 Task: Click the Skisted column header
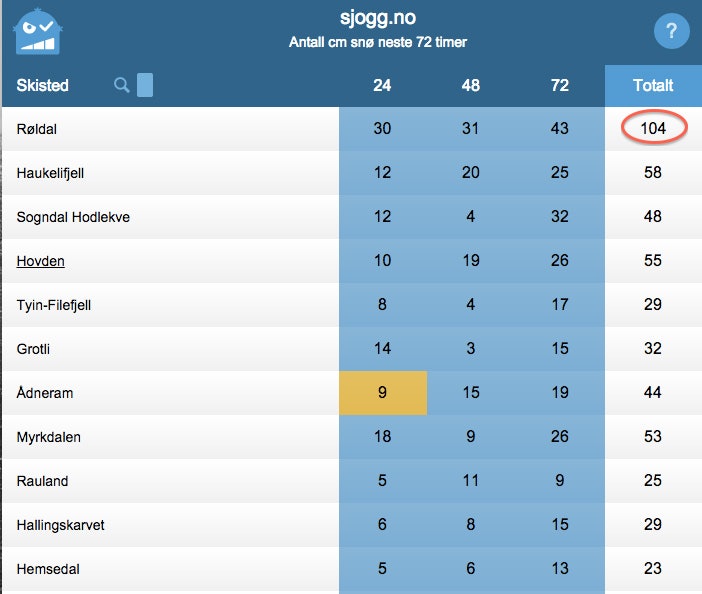43,86
